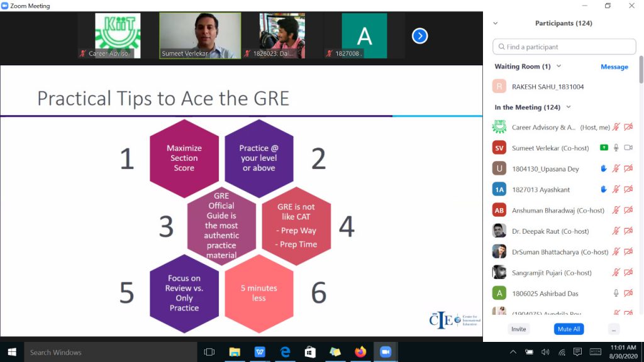Open Microsoft Edge from the taskbar
The height and width of the screenshot is (362, 644).
(285, 352)
